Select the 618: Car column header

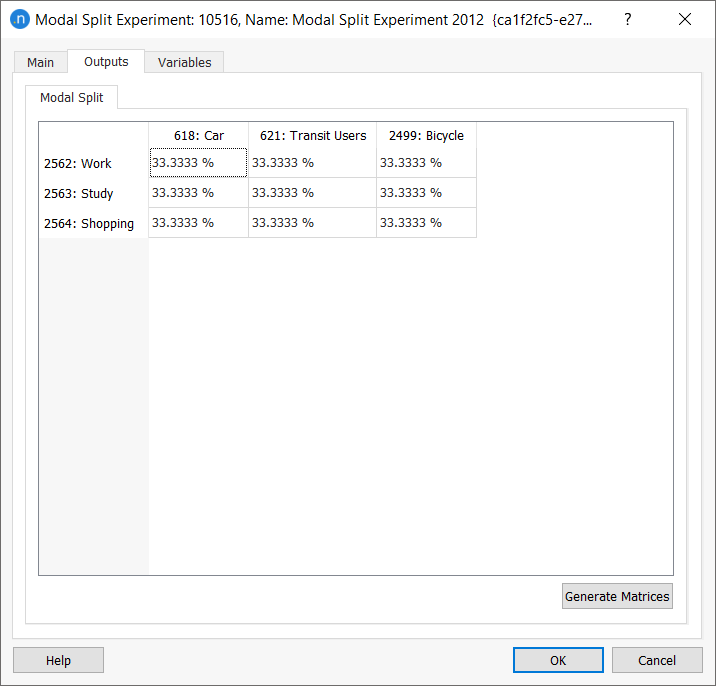pos(198,135)
